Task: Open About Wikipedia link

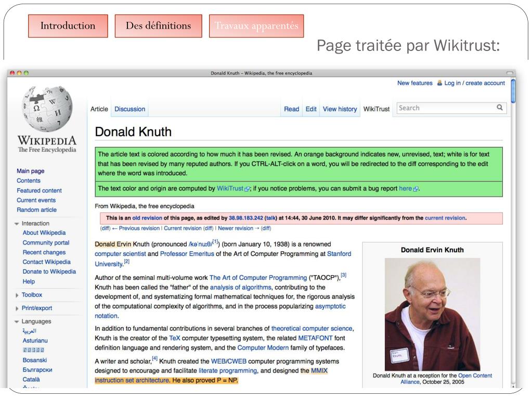Action: [x=44, y=233]
